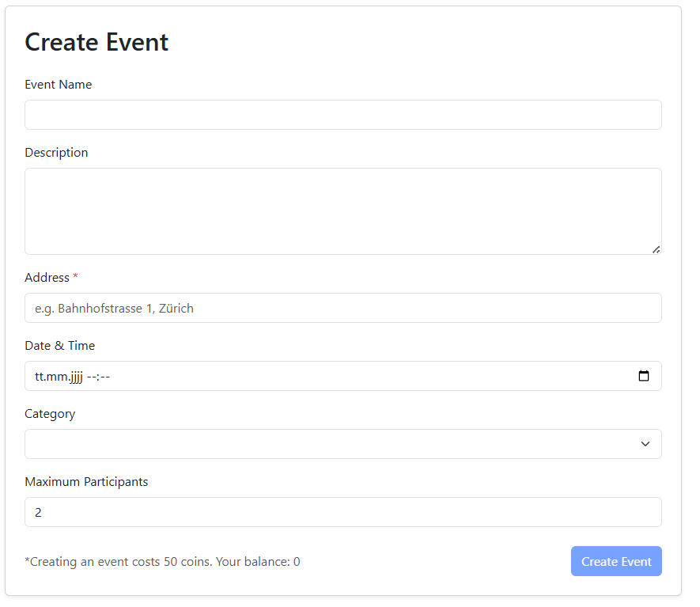This screenshot has height=607, width=700.
Task: Click the 'Address' label
Action: 47,278
